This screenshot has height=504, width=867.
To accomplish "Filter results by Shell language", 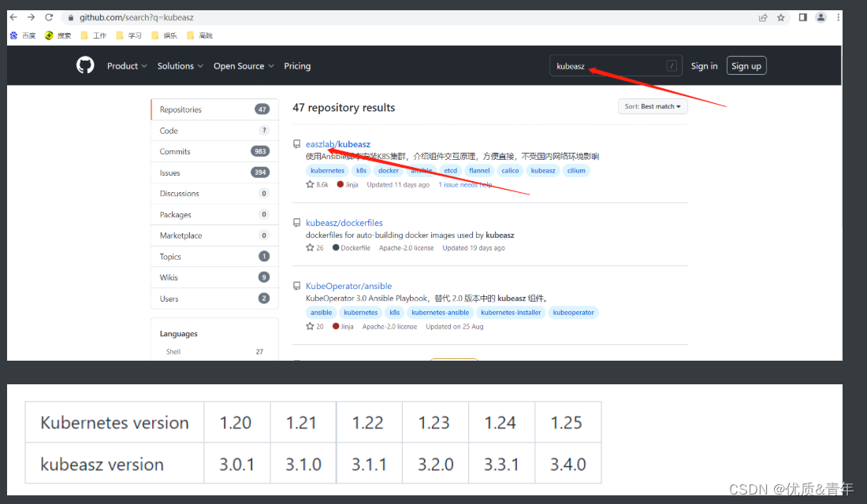I will [x=214, y=351].
